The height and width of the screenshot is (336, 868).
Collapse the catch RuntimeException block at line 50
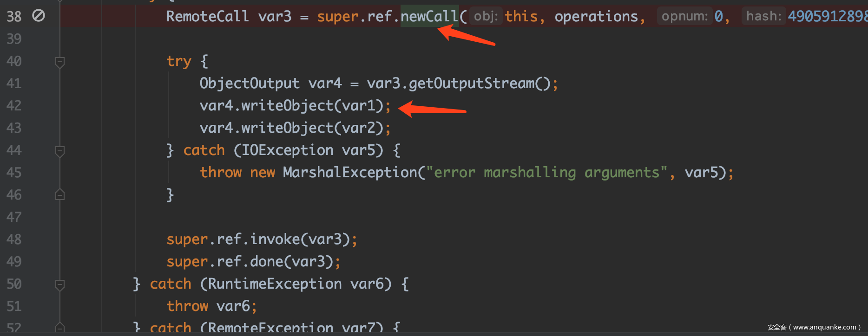[59, 284]
